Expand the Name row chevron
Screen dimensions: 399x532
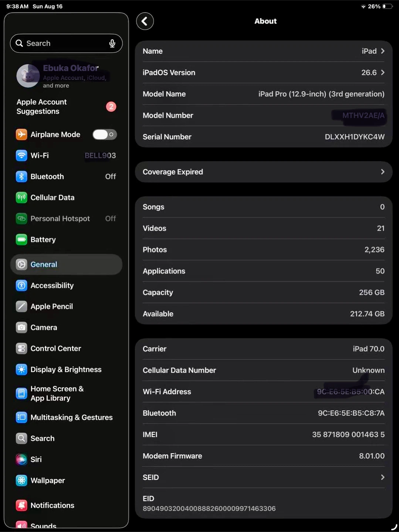(x=383, y=51)
